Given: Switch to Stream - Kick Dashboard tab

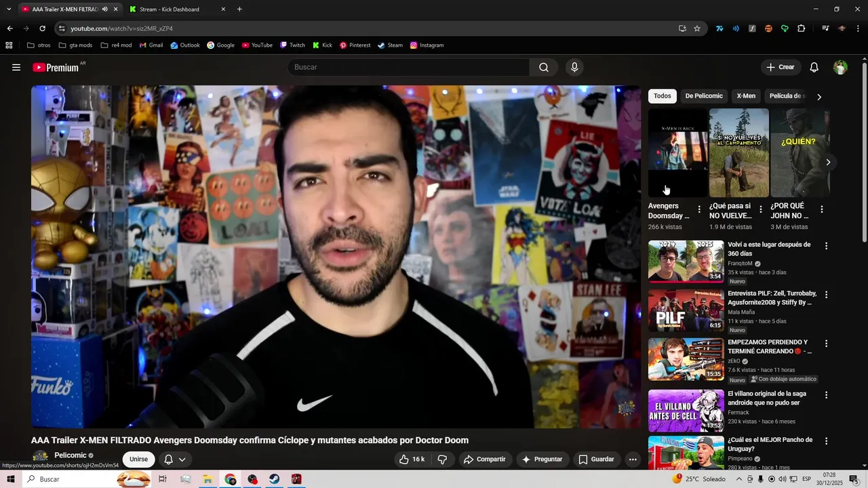Looking at the screenshot, I should (x=178, y=9).
